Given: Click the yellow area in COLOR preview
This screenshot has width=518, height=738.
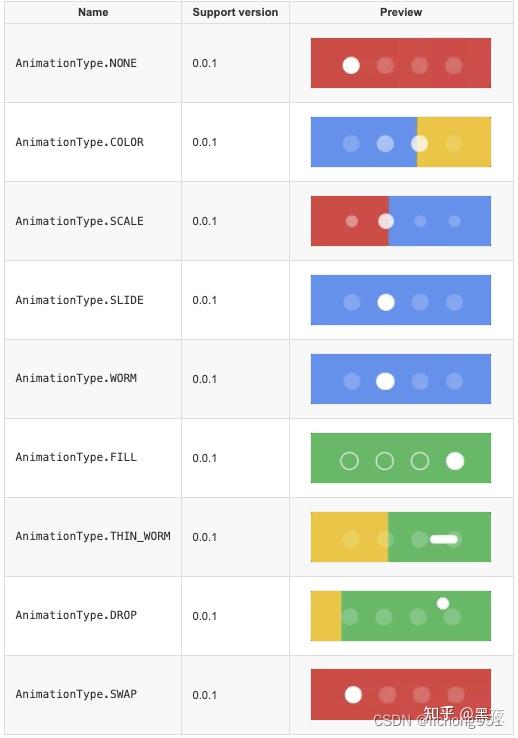Looking at the screenshot, I should coord(454,142).
